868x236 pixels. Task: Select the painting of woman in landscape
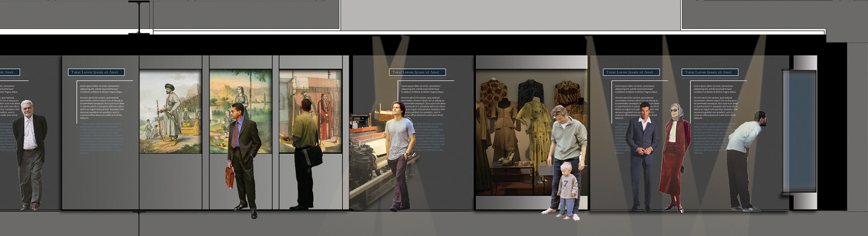pyautogui.click(x=241, y=111)
